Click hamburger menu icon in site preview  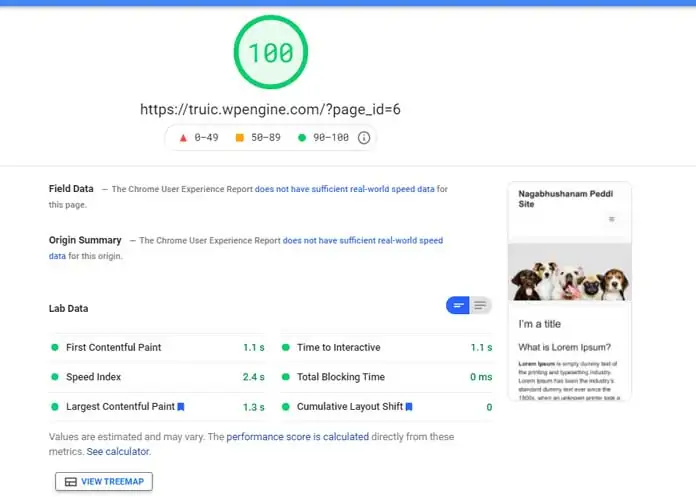click(x=612, y=219)
